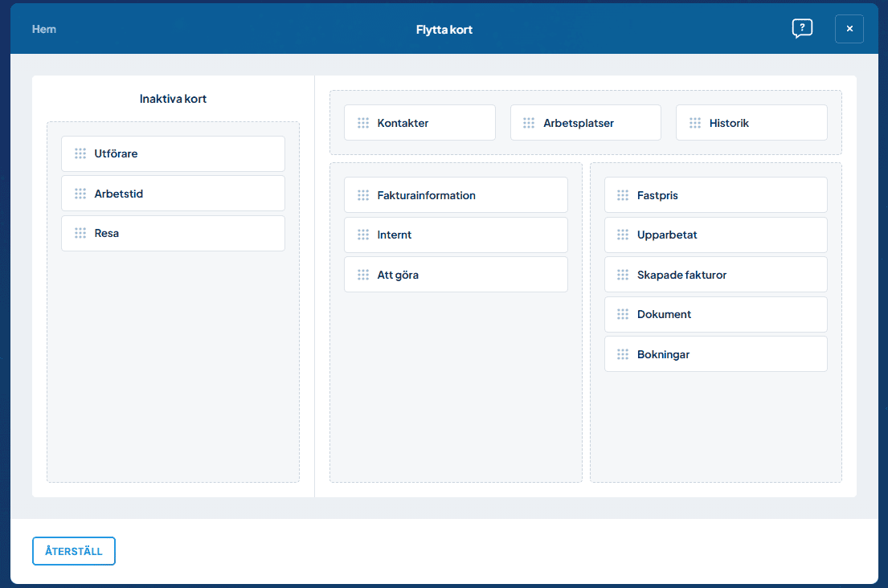Click the grip icon beside Resa

pyautogui.click(x=80, y=233)
